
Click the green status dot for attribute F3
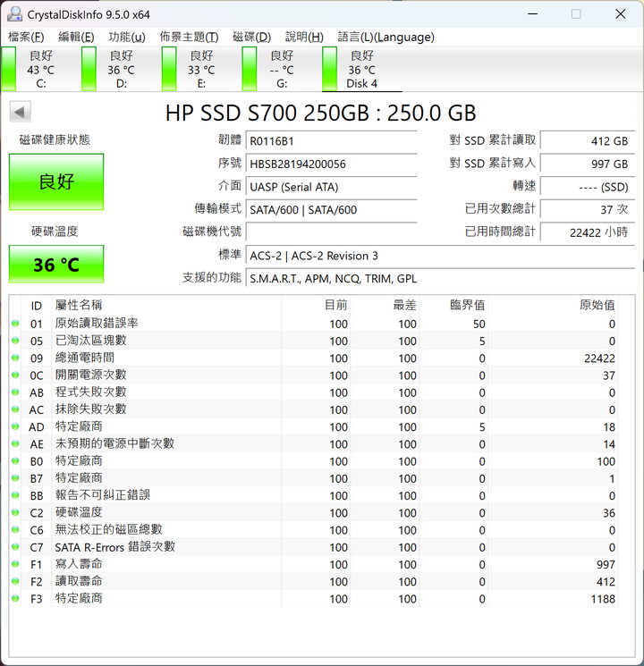click(x=15, y=598)
